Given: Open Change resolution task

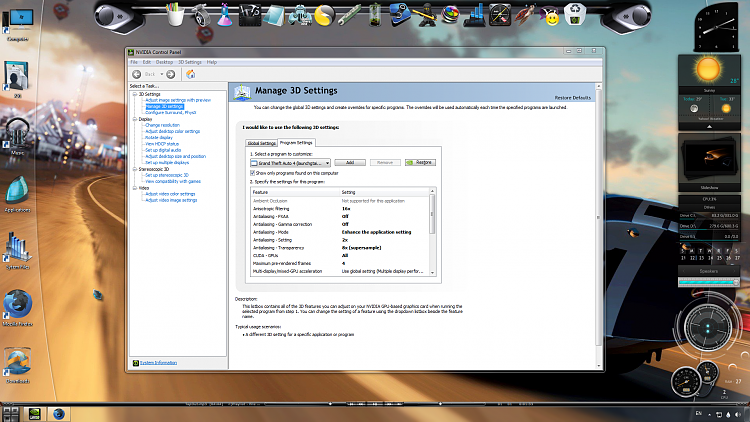Looking at the screenshot, I should 163,125.
